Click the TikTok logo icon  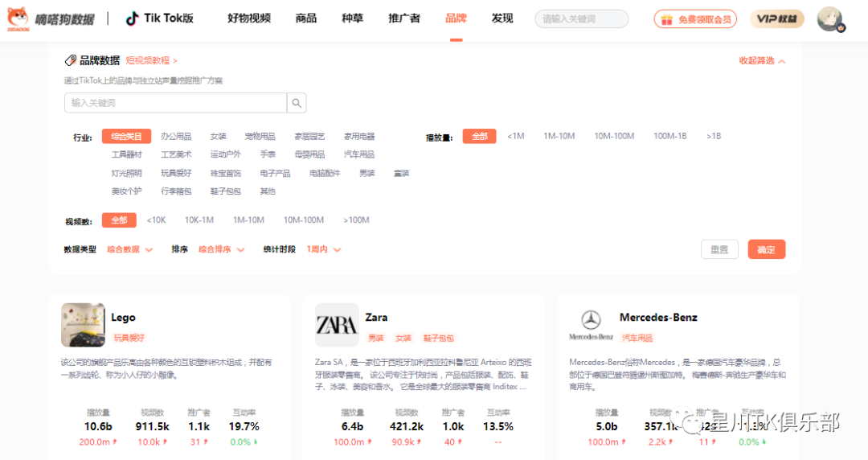coord(132,18)
